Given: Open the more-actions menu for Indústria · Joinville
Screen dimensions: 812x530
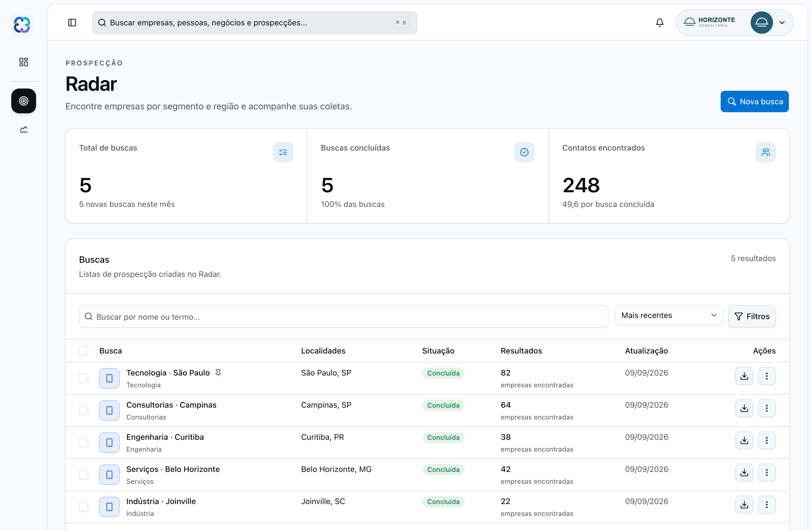Looking at the screenshot, I should 767,504.
